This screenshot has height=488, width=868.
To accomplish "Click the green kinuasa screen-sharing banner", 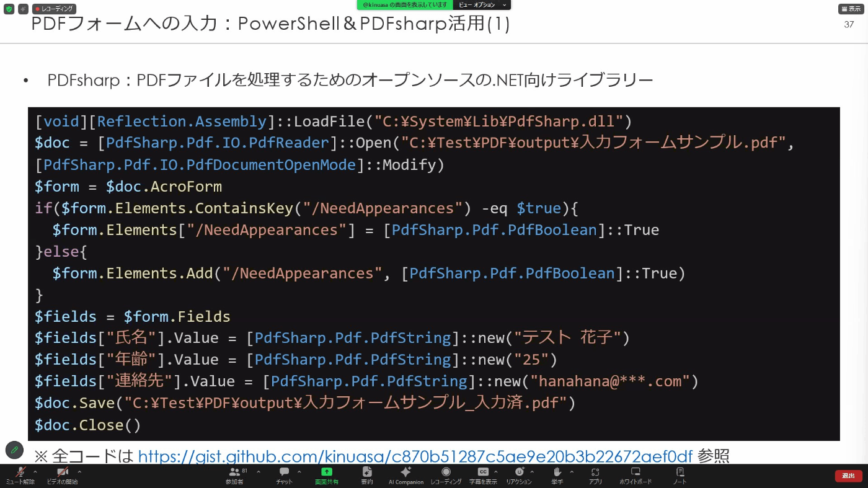I will pos(405,5).
